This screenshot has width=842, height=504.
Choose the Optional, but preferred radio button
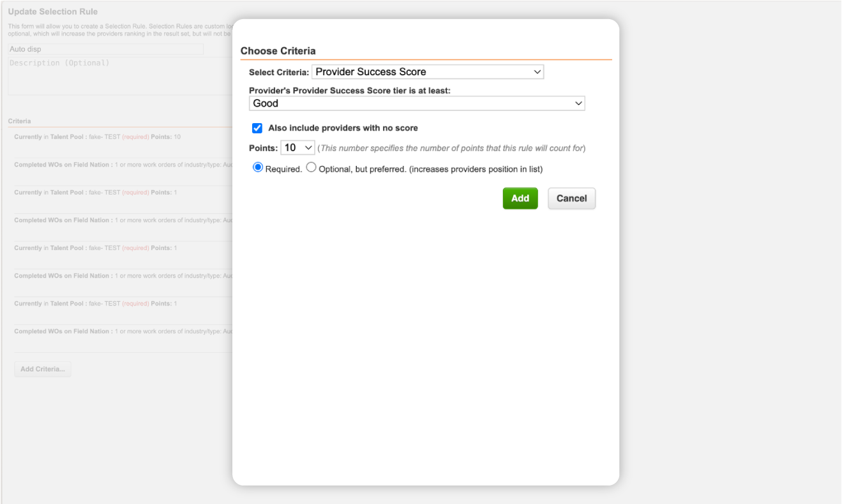tap(312, 168)
